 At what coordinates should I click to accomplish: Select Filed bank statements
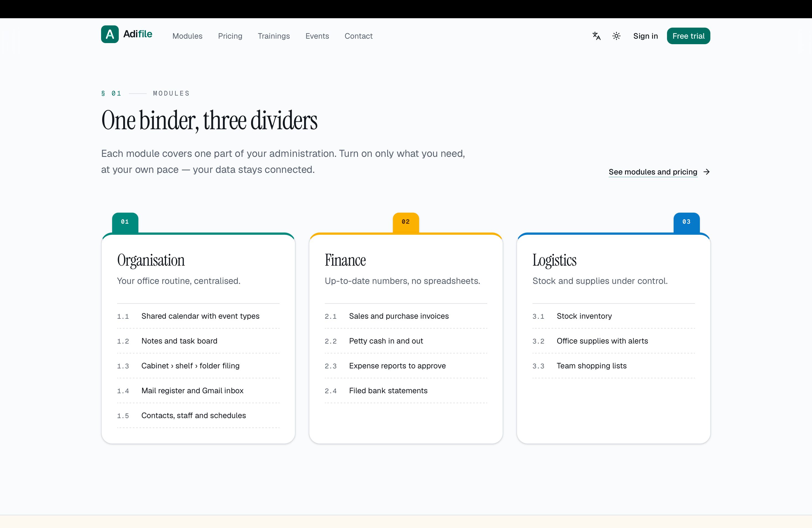(406, 390)
